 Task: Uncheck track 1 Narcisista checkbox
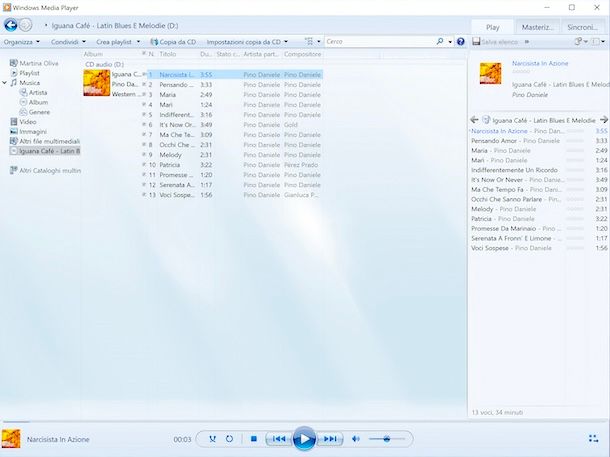pos(144,74)
